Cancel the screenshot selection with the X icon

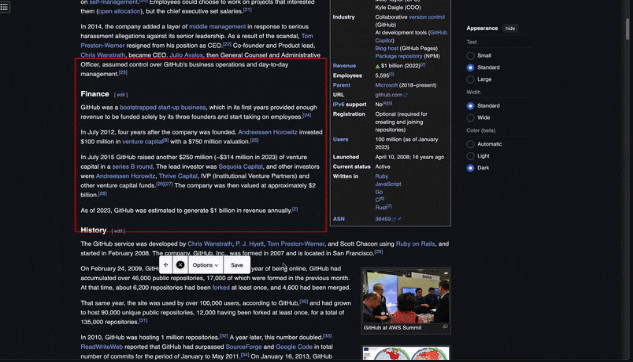pos(180,265)
